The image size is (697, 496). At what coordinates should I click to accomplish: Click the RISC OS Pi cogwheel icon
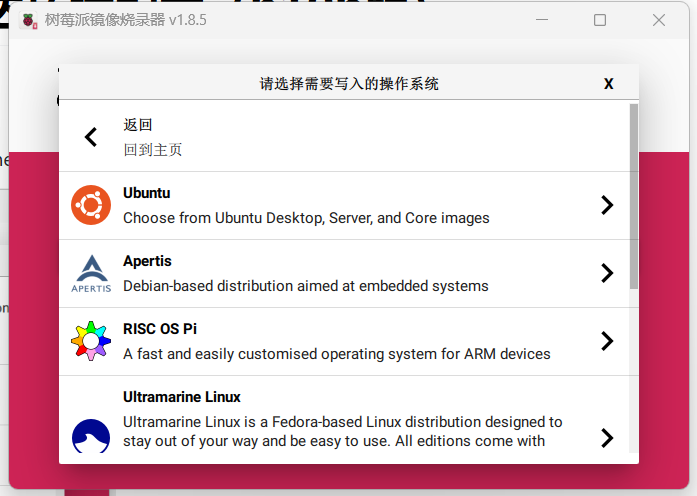click(x=91, y=341)
